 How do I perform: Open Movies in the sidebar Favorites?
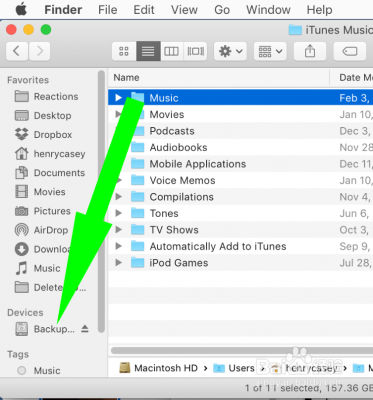tap(40, 192)
